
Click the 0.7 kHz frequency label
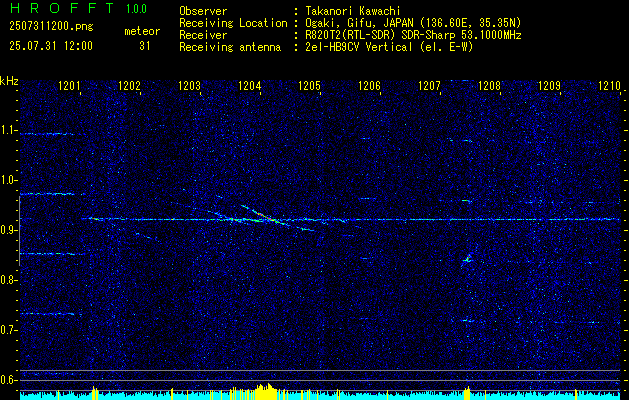coord(9,330)
